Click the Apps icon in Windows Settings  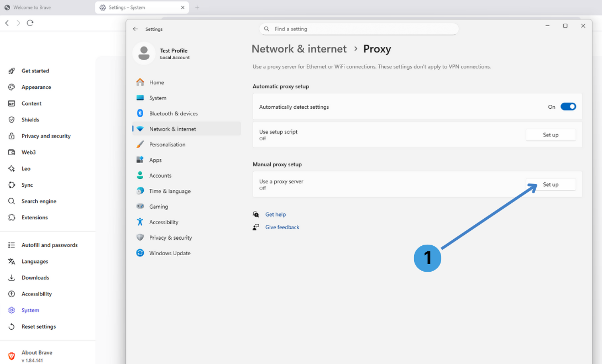coord(140,160)
